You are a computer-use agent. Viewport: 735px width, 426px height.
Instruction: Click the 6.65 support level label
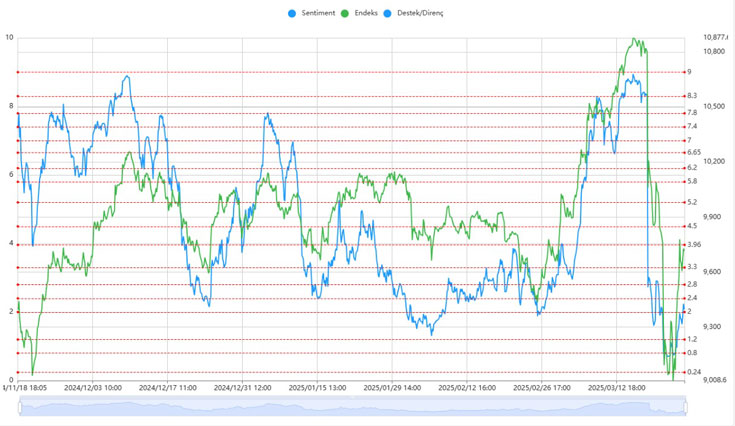click(693, 152)
